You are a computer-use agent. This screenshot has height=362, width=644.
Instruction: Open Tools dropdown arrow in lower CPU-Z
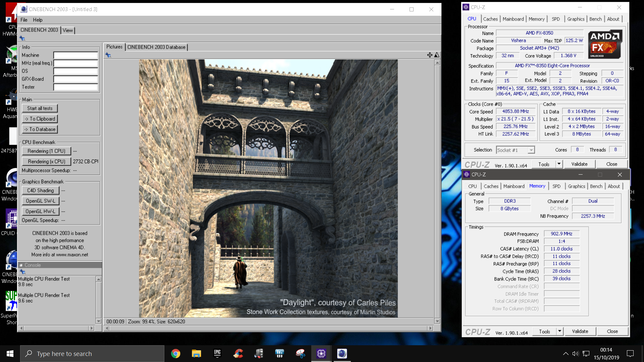pos(559,331)
